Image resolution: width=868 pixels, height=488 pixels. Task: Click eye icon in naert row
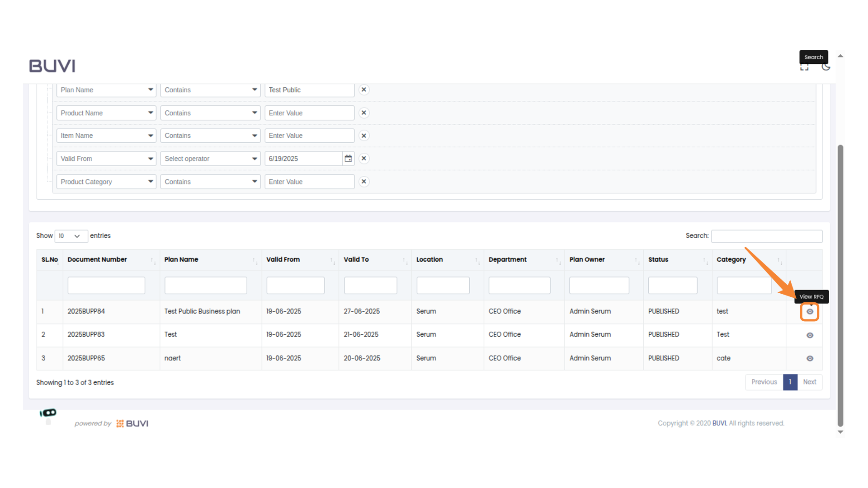810,358
